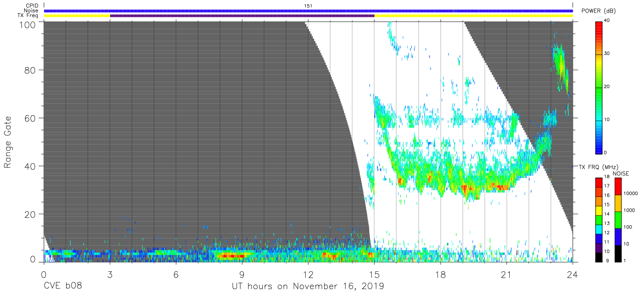The image size is (644, 297).
Task: Click noise legend label '1000'
Action: click(629, 210)
